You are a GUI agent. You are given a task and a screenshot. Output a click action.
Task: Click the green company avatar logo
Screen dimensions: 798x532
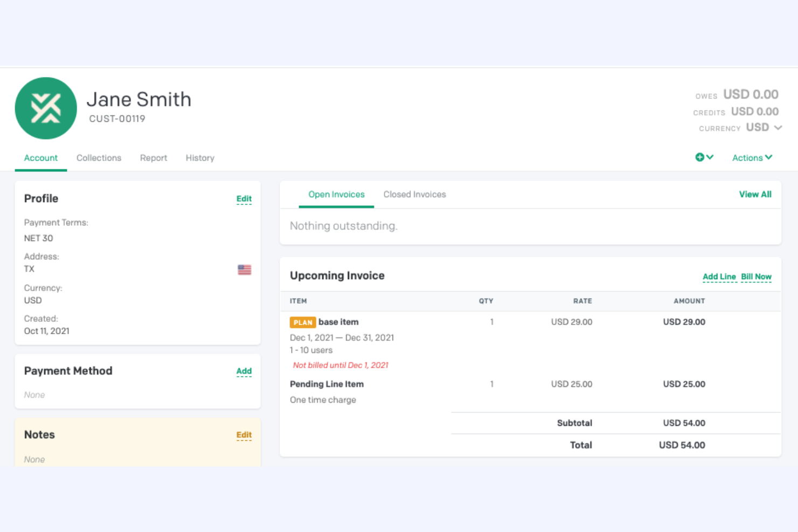point(46,108)
